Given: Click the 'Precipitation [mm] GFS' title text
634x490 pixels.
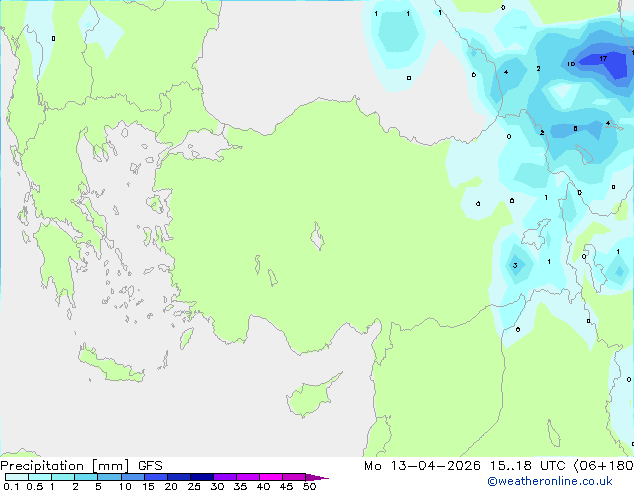Looking at the screenshot, I should (x=81, y=466).
